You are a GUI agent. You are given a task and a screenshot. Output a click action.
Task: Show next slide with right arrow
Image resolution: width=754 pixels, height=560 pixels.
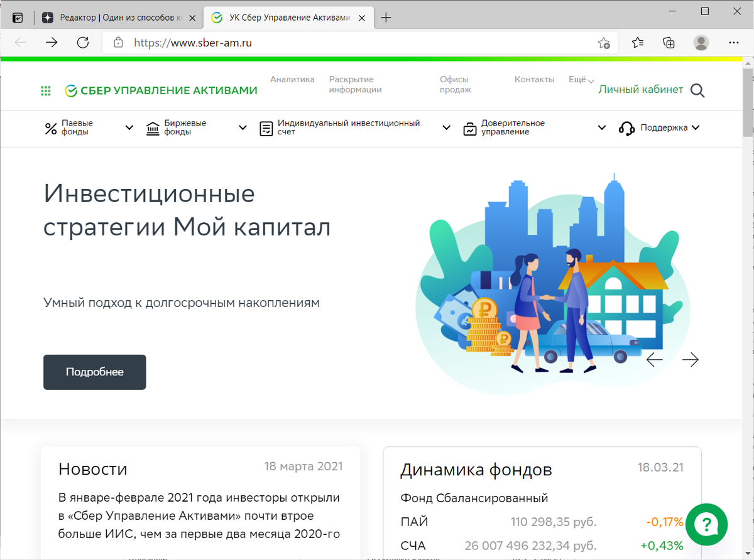(691, 360)
